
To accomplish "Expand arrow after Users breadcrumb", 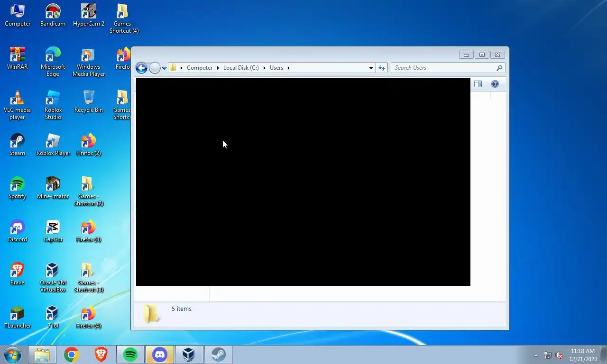I will click(x=288, y=68).
